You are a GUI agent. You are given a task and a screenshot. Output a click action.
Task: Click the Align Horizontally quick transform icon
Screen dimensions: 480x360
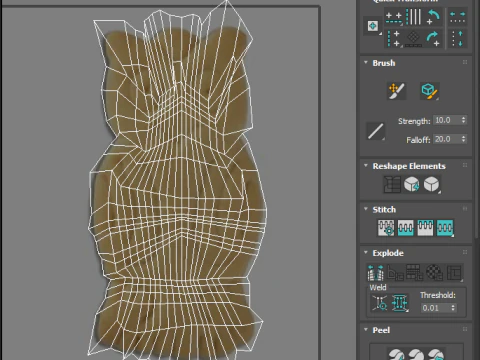click(x=393, y=17)
